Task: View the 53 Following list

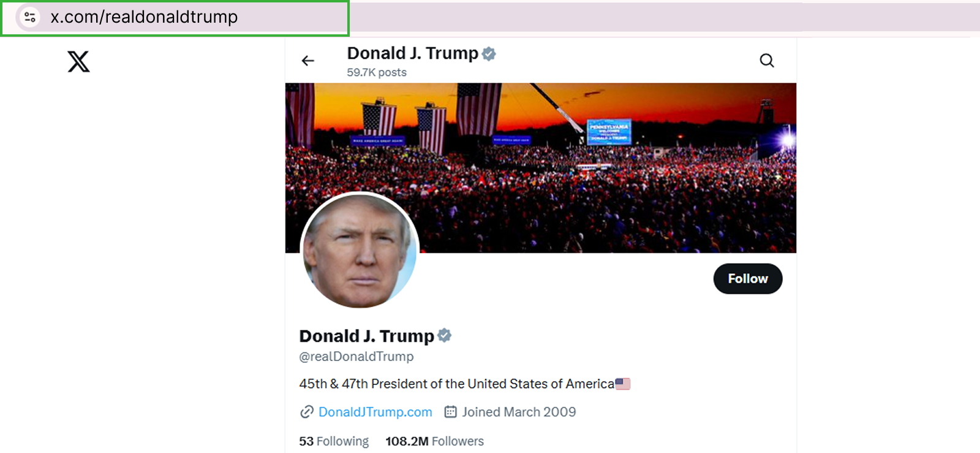Action: point(334,441)
